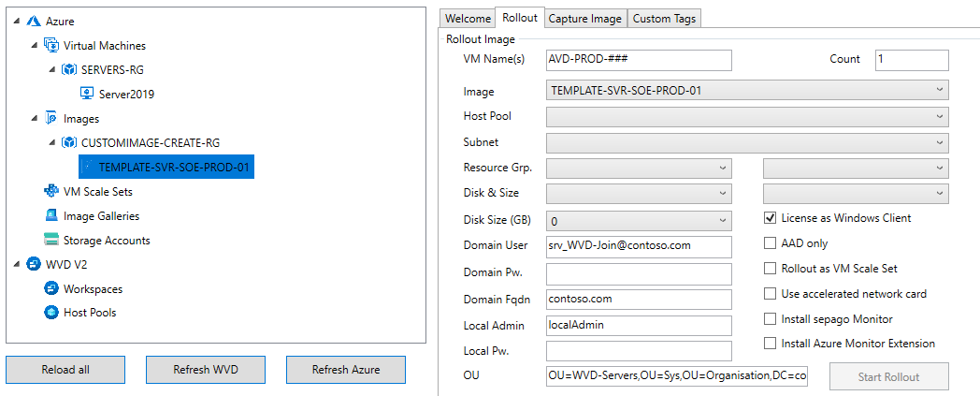
Task: Collapse the Images tree node
Action: click(x=34, y=119)
